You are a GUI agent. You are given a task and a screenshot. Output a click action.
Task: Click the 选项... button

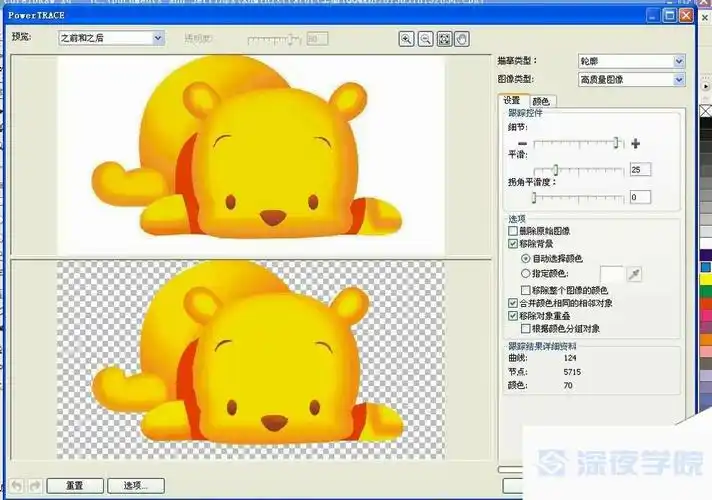pos(136,486)
